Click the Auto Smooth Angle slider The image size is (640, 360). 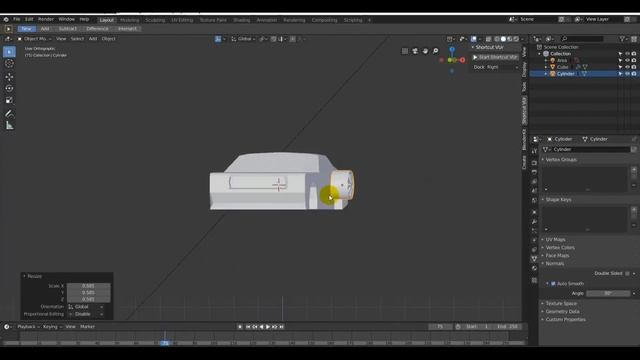click(608, 293)
